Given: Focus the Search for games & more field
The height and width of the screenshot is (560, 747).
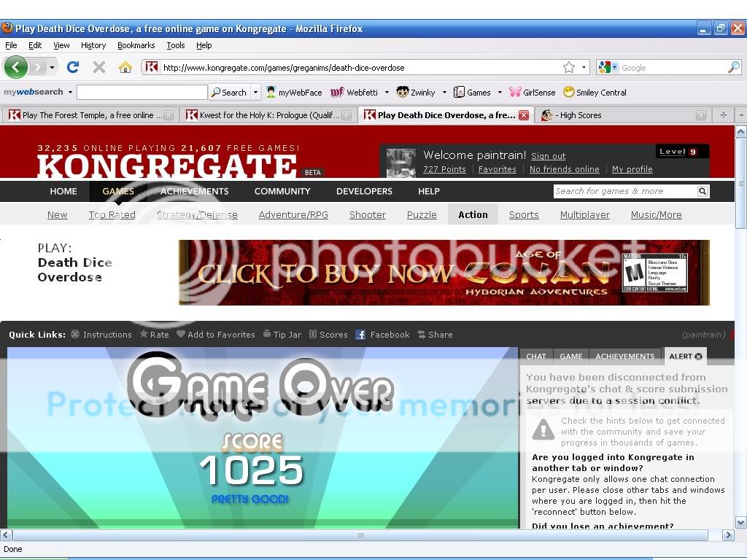Looking at the screenshot, I should [x=625, y=191].
